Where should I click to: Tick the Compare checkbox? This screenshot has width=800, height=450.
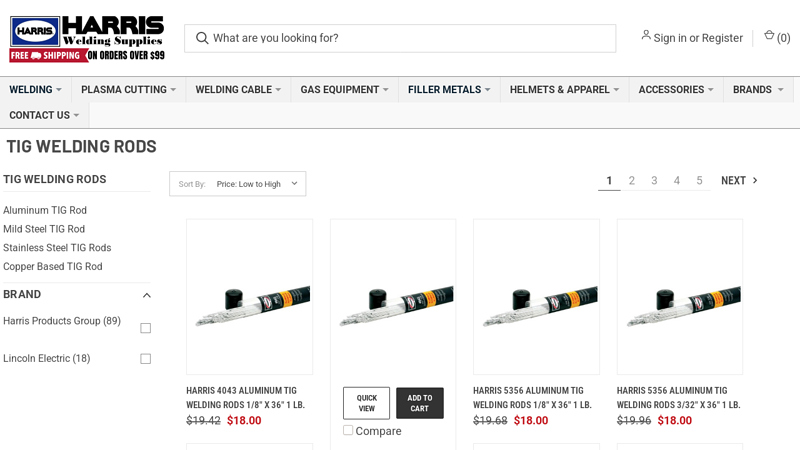[x=348, y=430]
